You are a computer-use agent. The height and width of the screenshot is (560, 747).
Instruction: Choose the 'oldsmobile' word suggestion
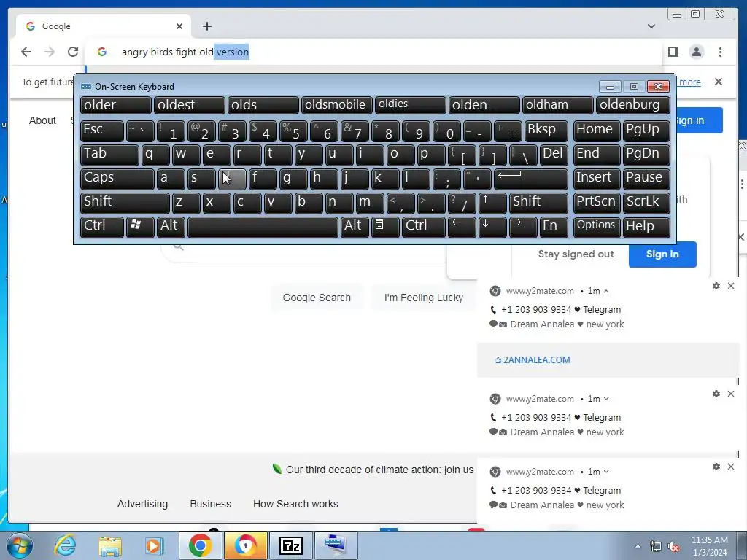click(x=337, y=105)
